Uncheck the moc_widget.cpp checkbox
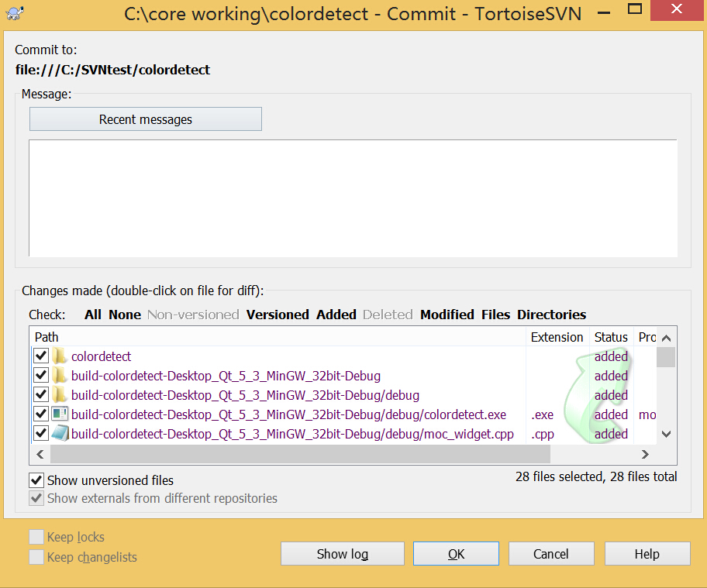The height and width of the screenshot is (588, 707). click(x=41, y=433)
